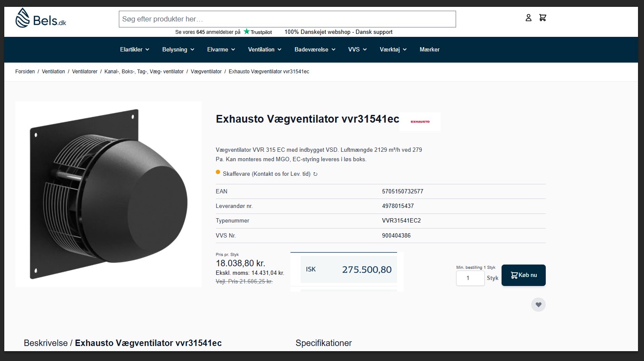644x361 pixels.
Task: Click the Exhausto Vægventilator vvr31541ec breadcrumb
Action: 269,72
